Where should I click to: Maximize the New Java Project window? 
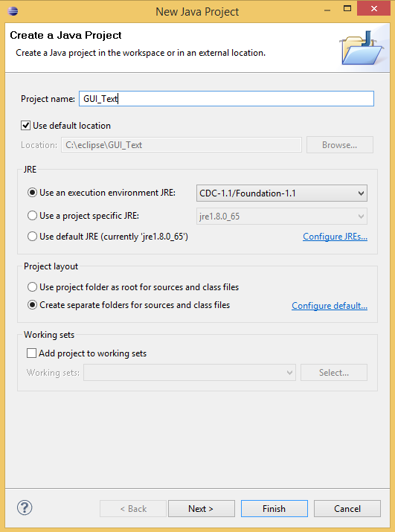pyautogui.click(x=347, y=8)
